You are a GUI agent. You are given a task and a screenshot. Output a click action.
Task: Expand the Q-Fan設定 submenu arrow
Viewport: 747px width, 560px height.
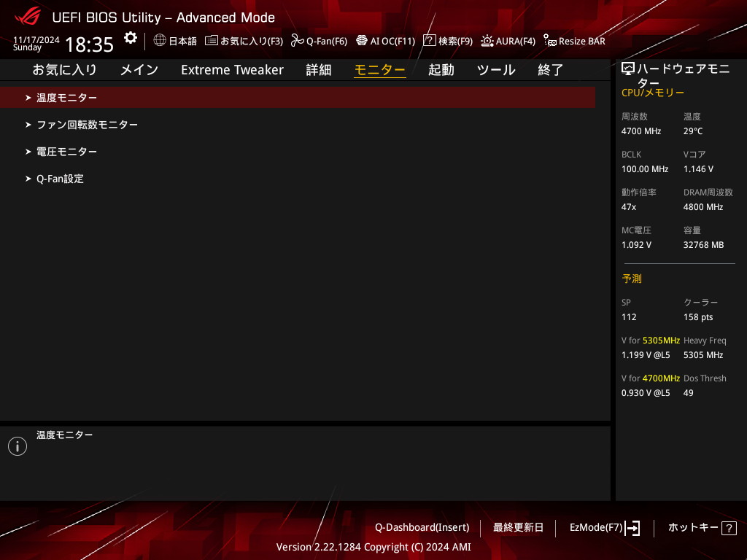tap(28, 179)
